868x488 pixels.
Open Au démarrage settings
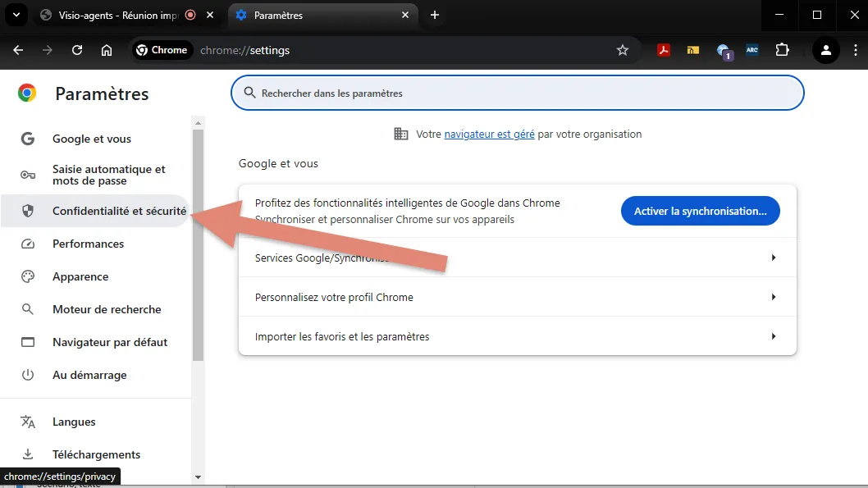pyautogui.click(x=95, y=375)
